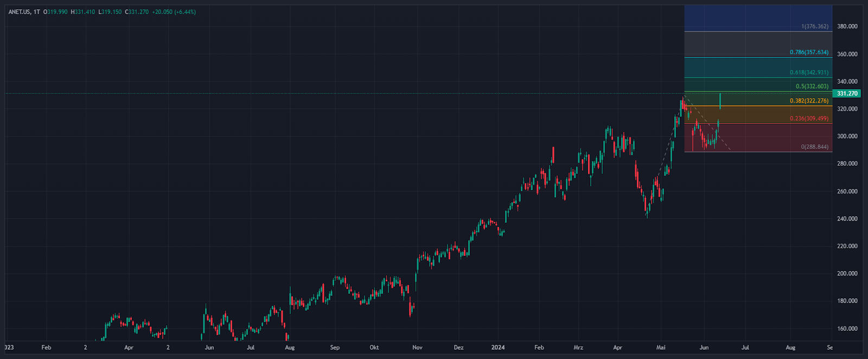Select the latest green candle at 331
This screenshot has width=868, height=359.
(720, 100)
